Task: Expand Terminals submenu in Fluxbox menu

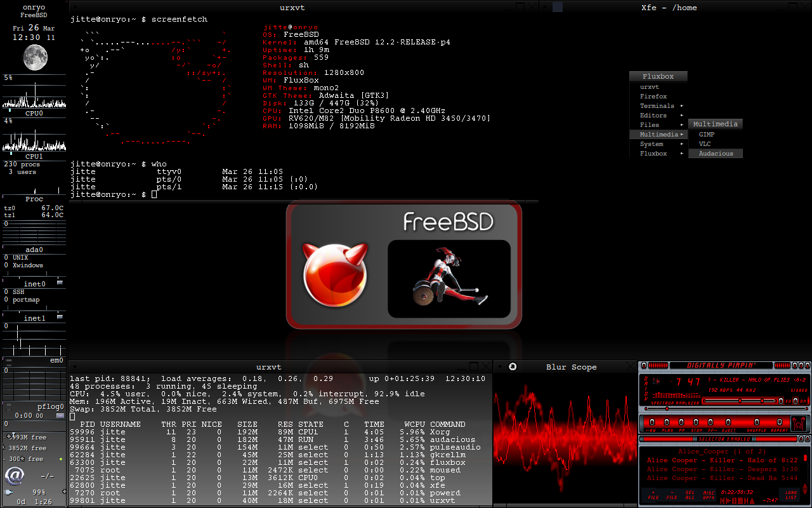Action: coord(658,106)
